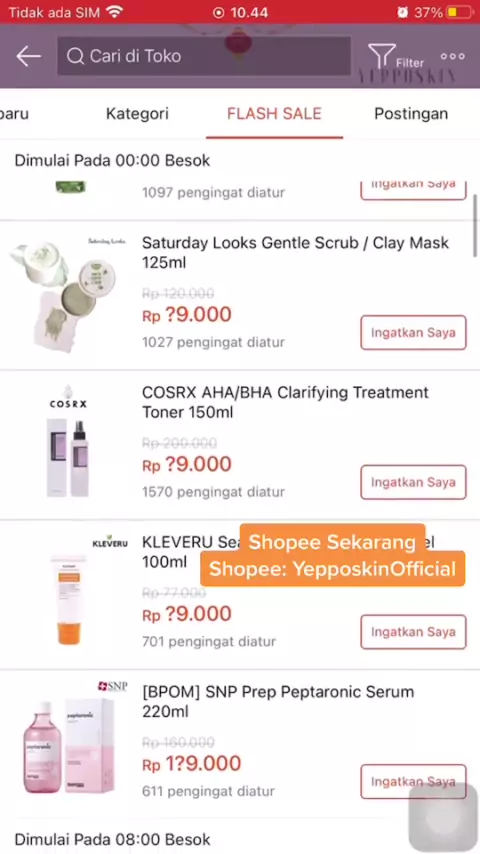Tap Ingatkan Saya for SNP Peptaronic Serum
Screen dimensions: 480x854
(414, 782)
